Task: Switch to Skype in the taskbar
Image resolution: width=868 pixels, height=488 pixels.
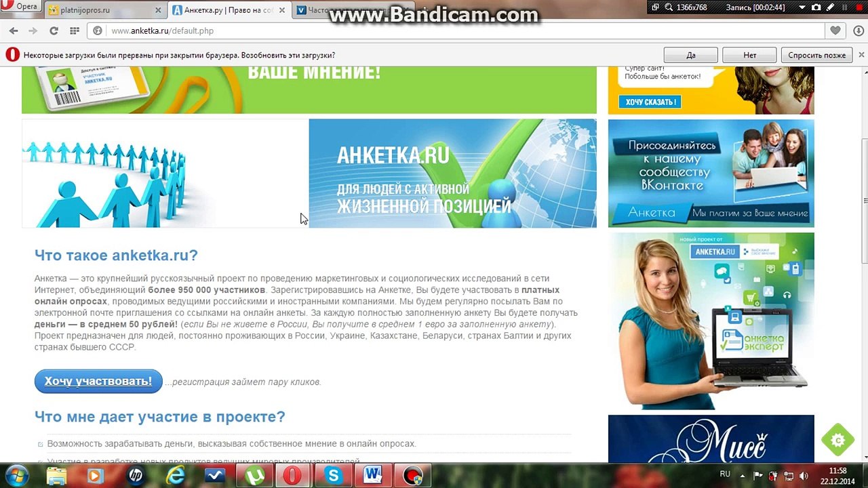Action: click(x=333, y=476)
